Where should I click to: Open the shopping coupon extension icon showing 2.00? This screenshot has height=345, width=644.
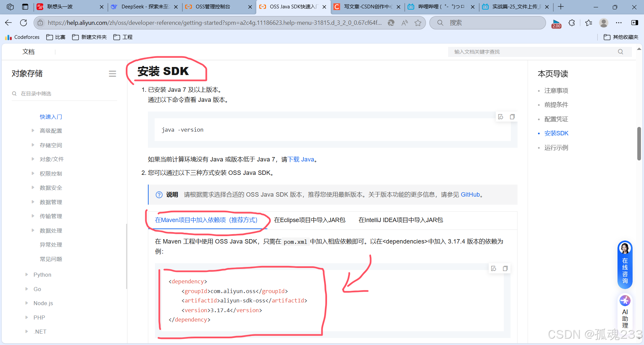(x=556, y=23)
